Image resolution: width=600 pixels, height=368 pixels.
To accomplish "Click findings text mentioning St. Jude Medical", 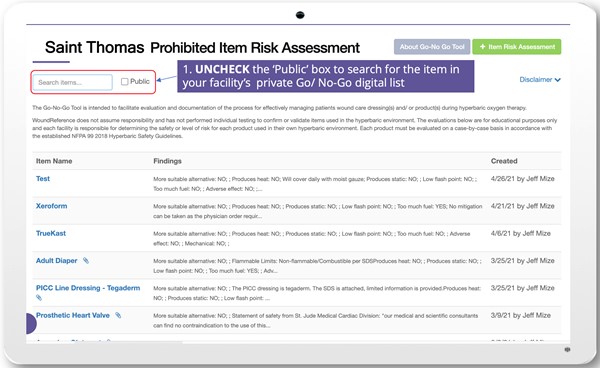I will [x=316, y=321].
